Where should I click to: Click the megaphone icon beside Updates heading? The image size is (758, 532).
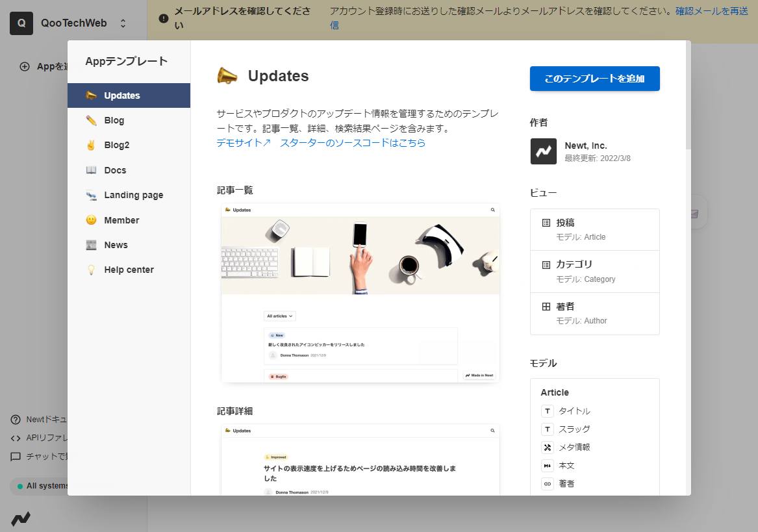point(227,76)
